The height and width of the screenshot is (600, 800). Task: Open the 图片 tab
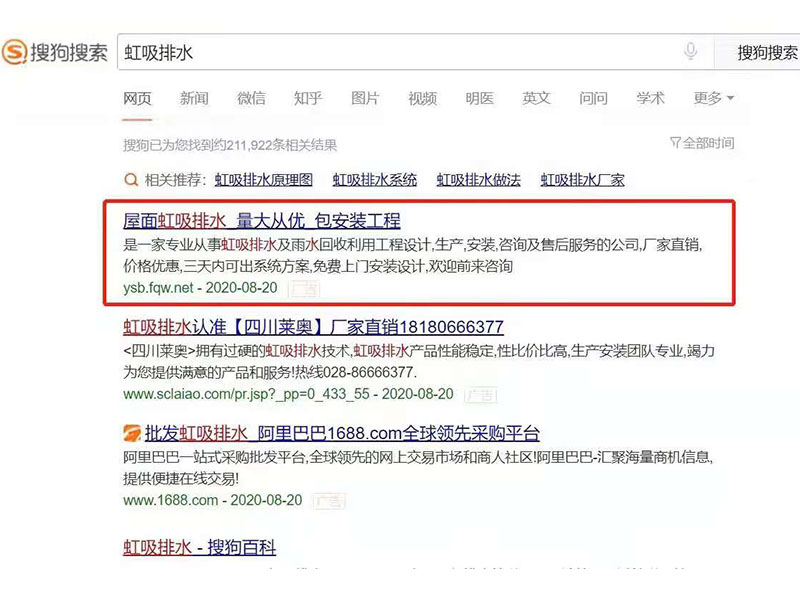click(x=365, y=98)
